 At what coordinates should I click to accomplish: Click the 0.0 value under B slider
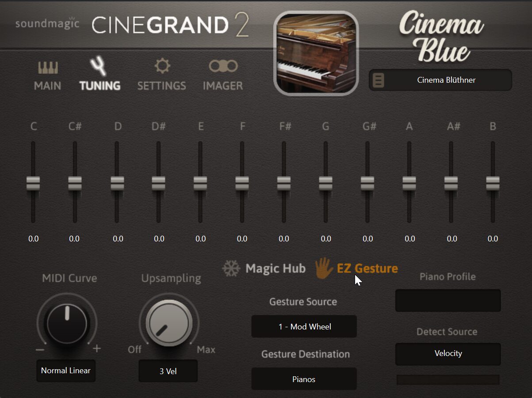[493, 239]
